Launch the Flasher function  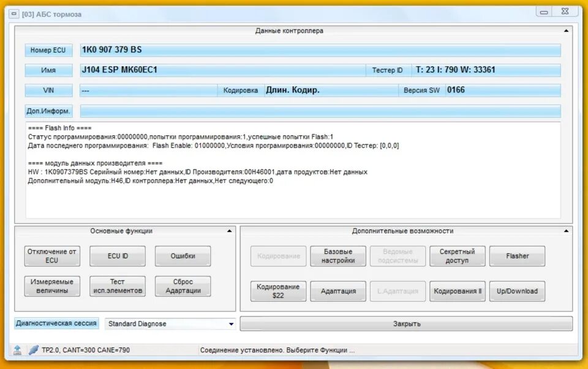517,256
